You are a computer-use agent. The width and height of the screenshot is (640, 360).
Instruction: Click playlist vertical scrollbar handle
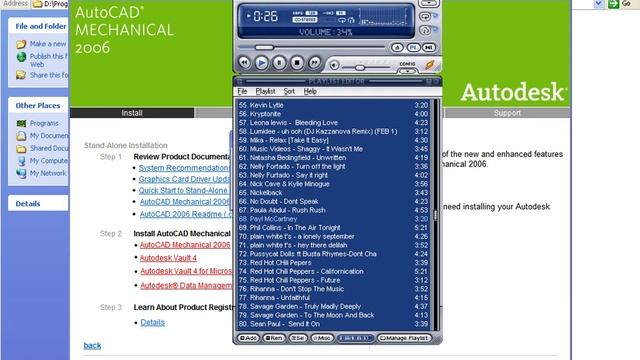(x=436, y=215)
